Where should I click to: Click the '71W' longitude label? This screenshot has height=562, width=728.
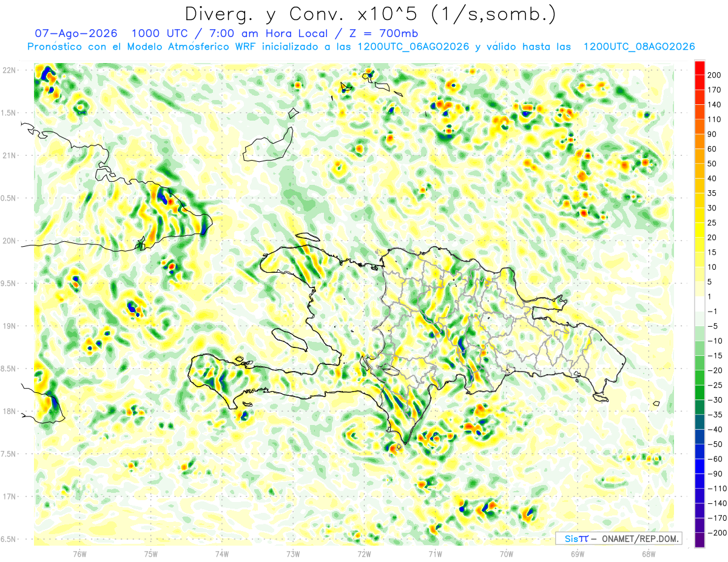[435, 554]
